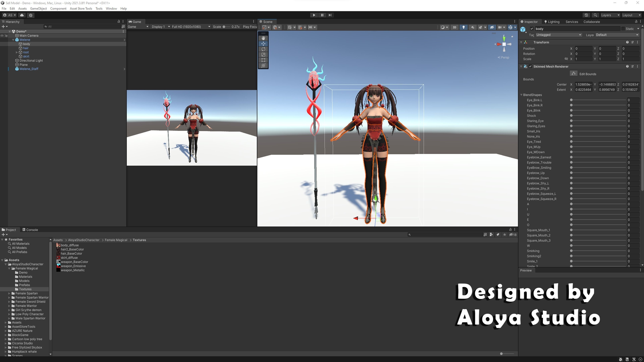Click the Position X input field
The width and height of the screenshot is (644, 362).
pos(583,48)
